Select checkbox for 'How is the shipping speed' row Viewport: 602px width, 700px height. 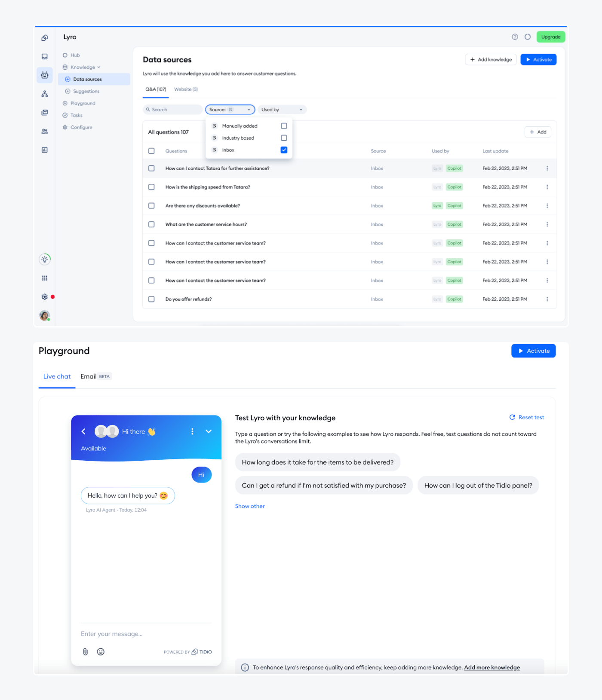point(151,187)
